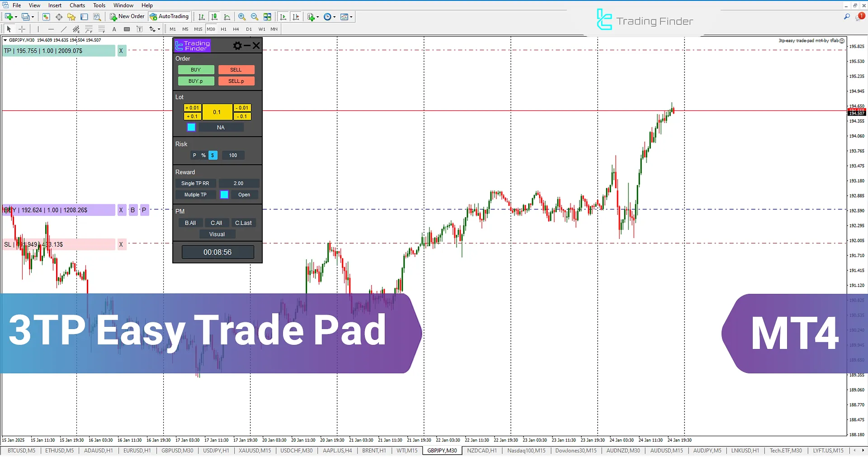Expand the indicators dropdown arrow
This screenshot has height=457, width=868.
coord(317,17)
